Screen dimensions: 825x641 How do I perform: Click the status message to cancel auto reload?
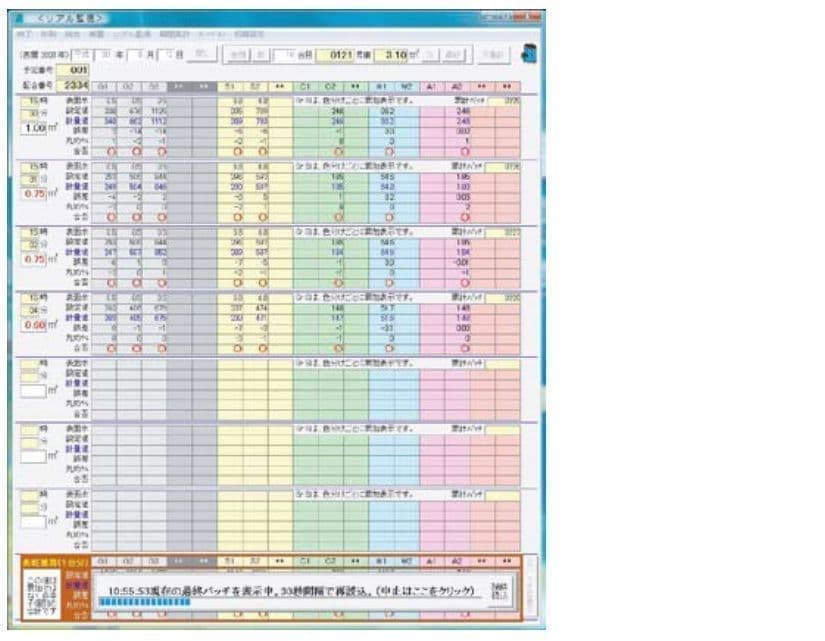290,589
